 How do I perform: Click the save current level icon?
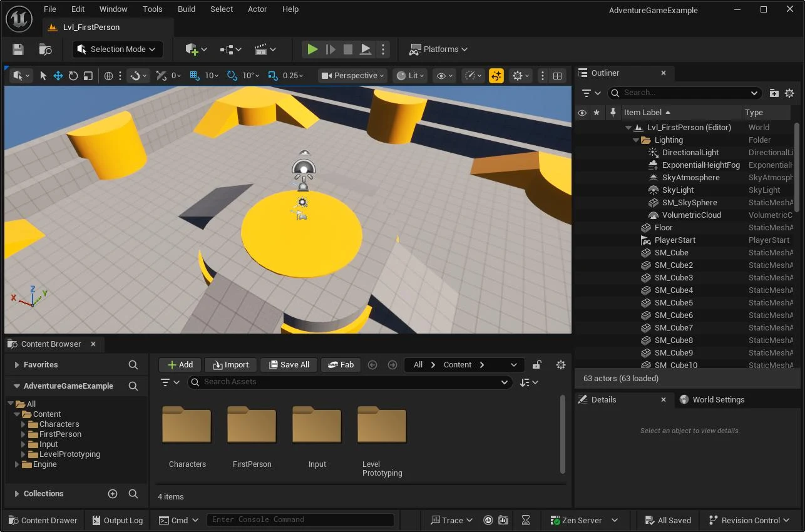point(18,49)
